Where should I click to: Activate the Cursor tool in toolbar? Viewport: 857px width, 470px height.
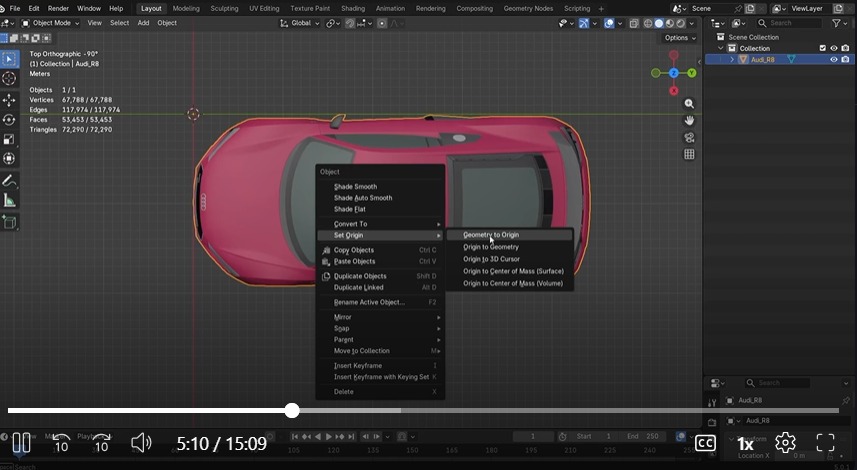pos(9,79)
